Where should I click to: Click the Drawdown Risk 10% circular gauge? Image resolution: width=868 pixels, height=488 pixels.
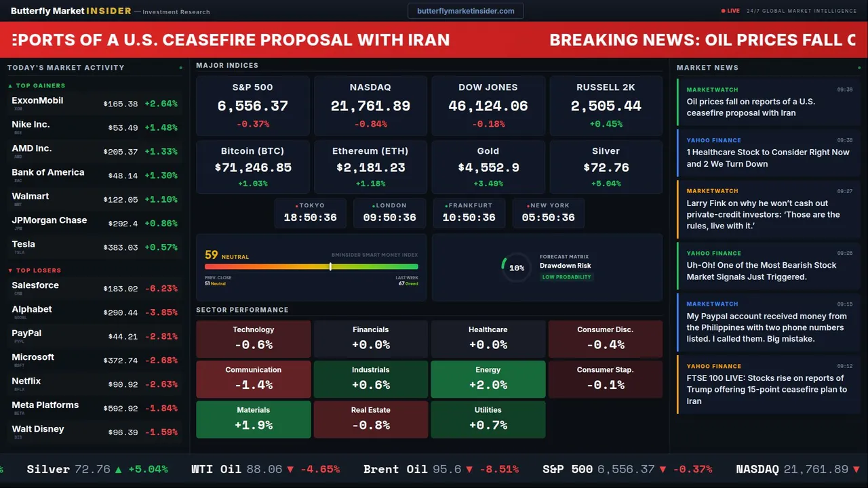click(x=516, y=268)
